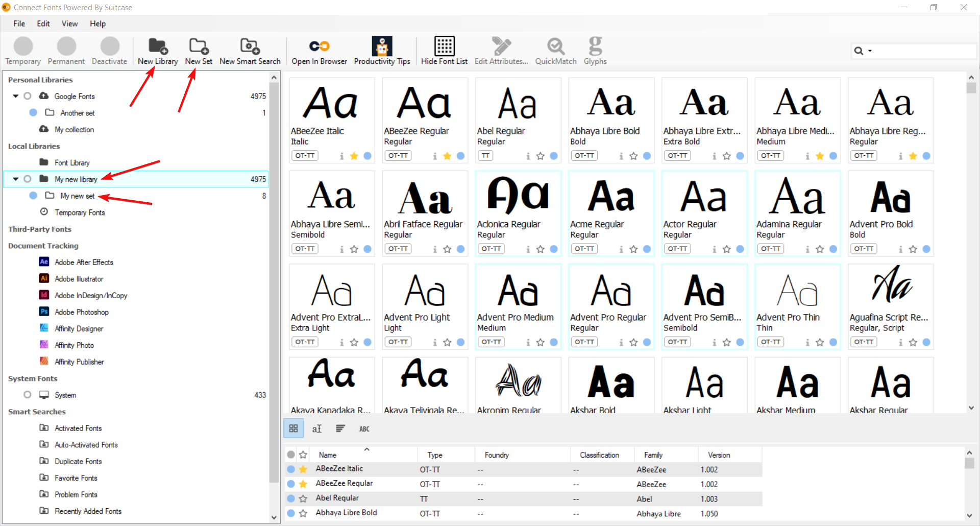Toggle favorite star in Abel Regular list row
The width and height of the screenshot is (980, 526).
coord(303,498)
